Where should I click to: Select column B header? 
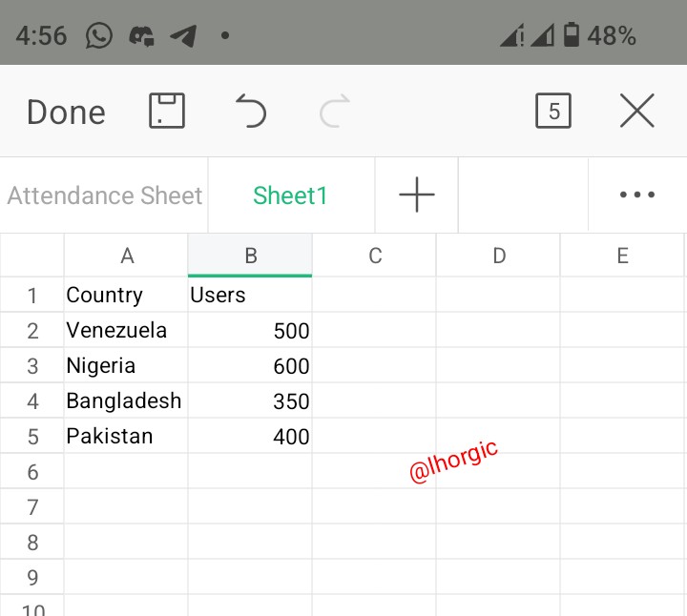(x=250, y=256)
